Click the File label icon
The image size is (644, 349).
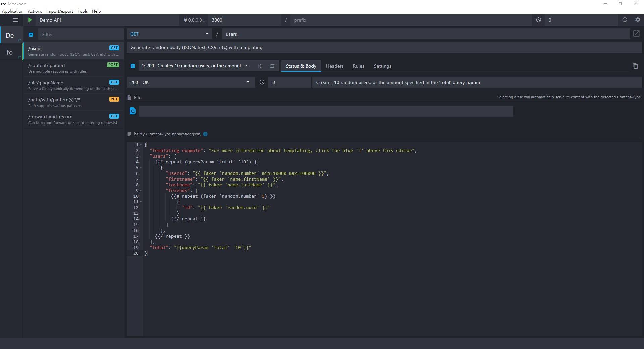[x=129, y=98]
